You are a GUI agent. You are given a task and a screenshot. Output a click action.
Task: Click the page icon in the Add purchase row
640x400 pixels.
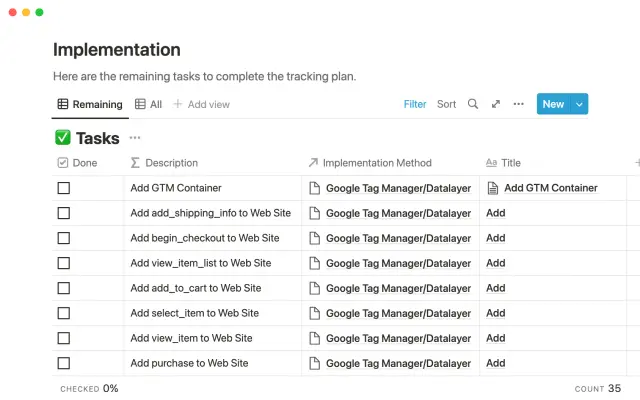pyautogui.click(x=314, y=363)
